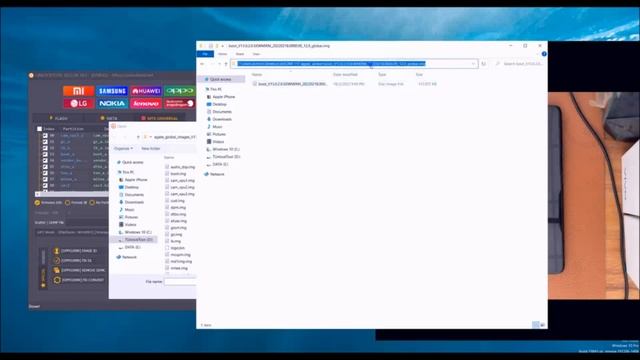
Task: Uncheck partition row 06 checkbox
Action: 45,173
